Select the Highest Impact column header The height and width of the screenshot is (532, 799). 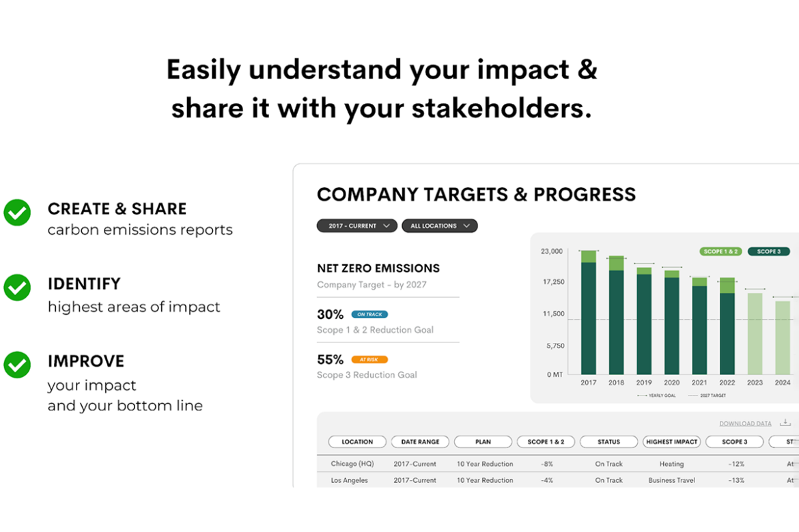click(671, 442)
